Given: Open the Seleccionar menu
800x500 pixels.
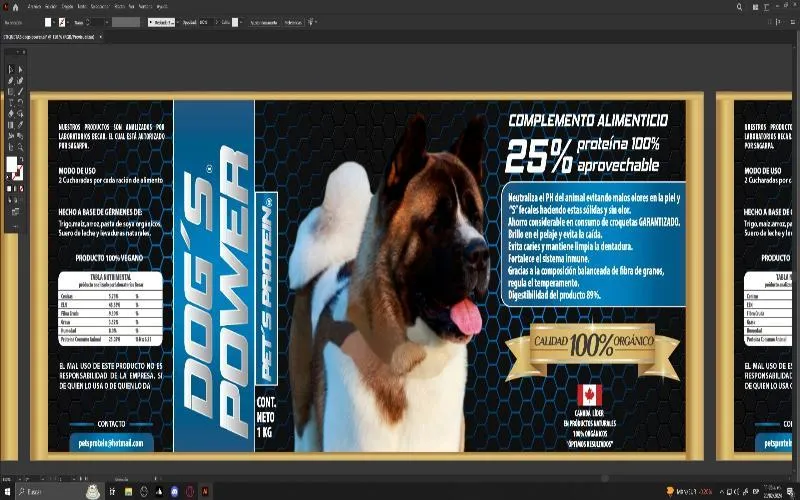Looking at the screenshot, I should pyautogui.click(x=100, y=7).
